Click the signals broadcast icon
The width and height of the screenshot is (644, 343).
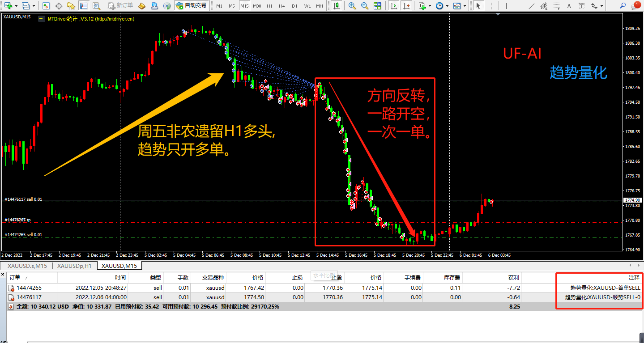click(166, 6)
